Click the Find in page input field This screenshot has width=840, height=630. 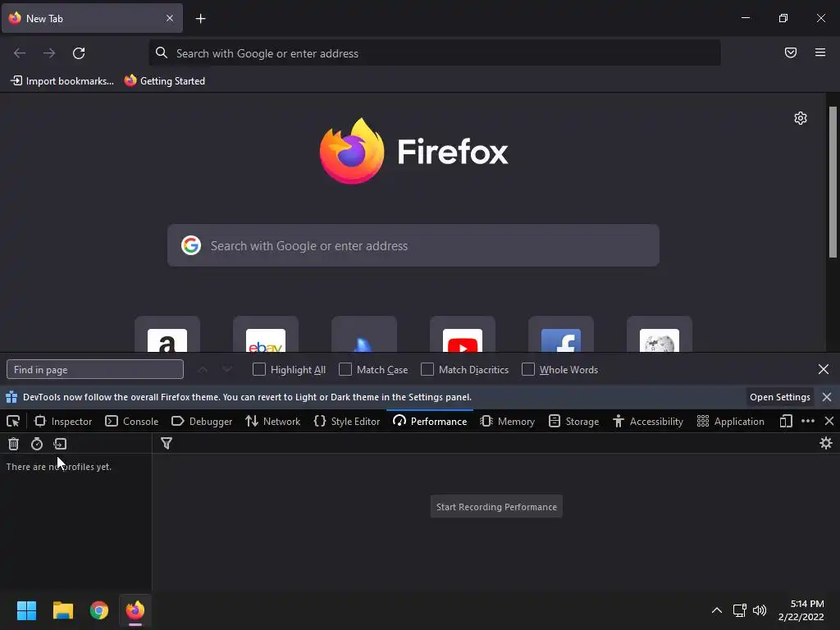pos(95,370)
